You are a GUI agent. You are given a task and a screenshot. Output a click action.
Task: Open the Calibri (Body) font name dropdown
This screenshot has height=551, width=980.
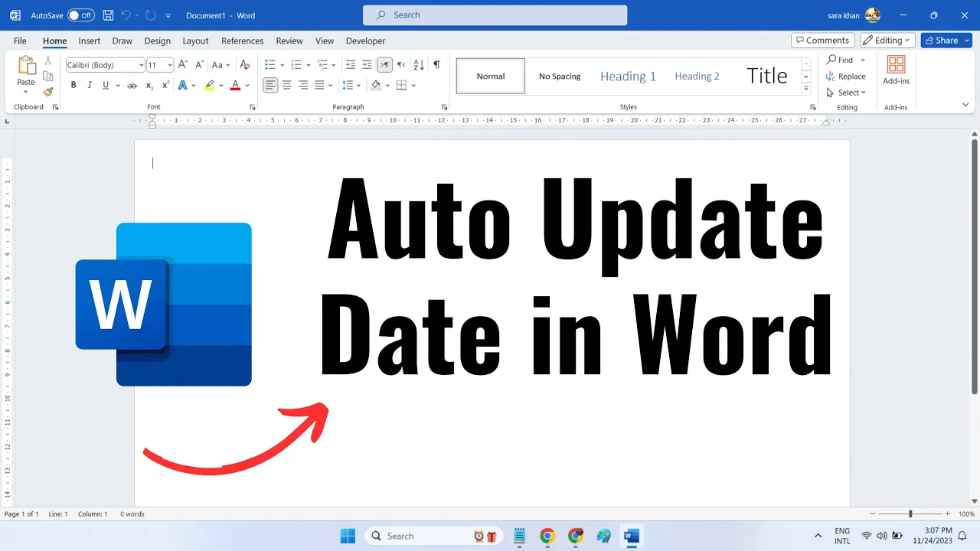141,65
